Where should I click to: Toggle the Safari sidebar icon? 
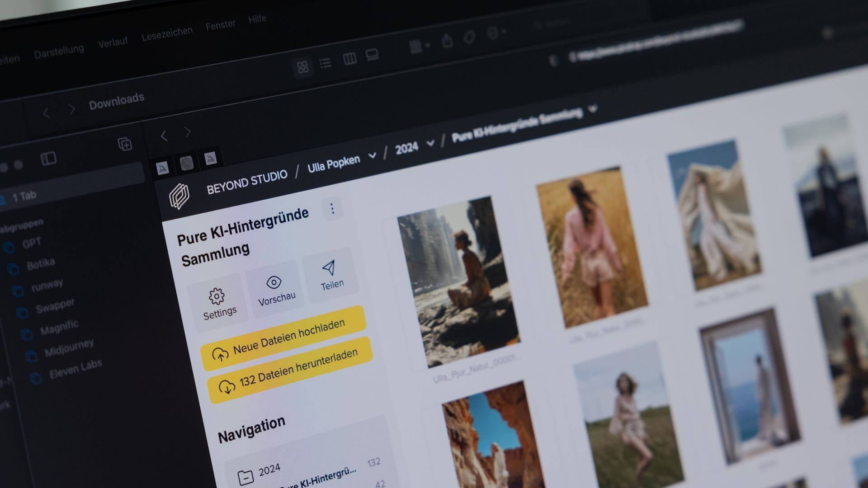[x=48, y=158]
